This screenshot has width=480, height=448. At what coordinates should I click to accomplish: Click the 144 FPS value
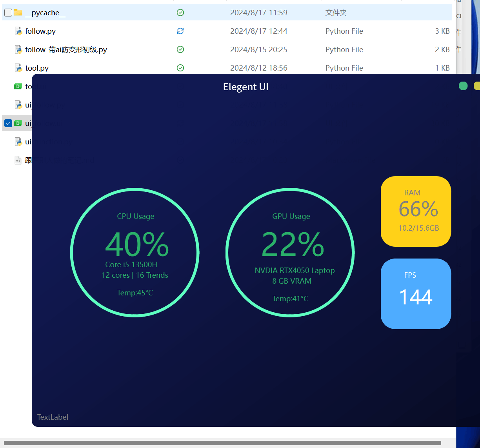pyautogui.click(x=416, y=297)
